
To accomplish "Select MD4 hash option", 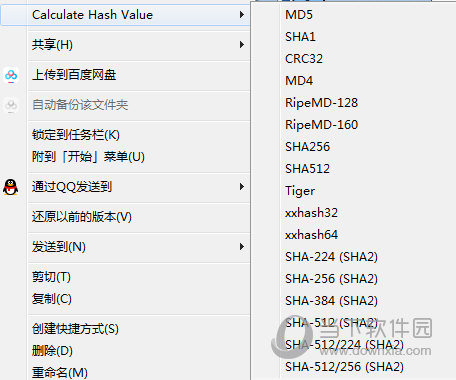I will tap(353, 81).
